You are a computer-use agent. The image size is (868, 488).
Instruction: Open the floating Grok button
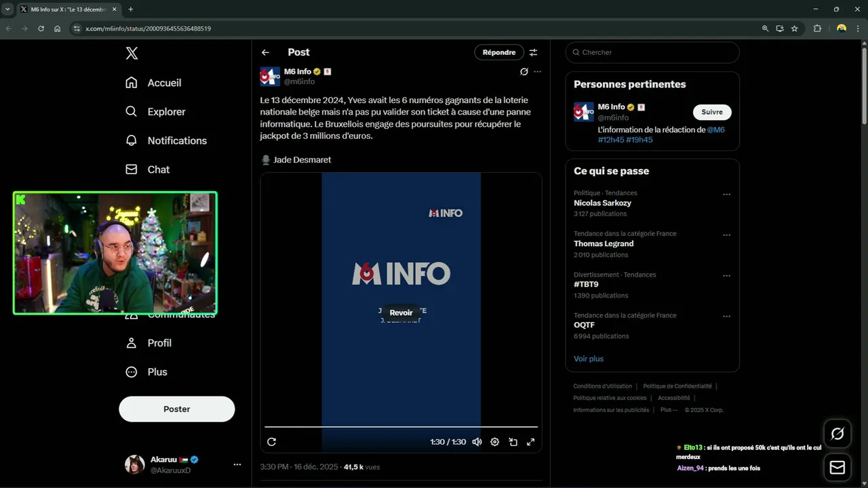pyautogui.click(x=837, y=434)
